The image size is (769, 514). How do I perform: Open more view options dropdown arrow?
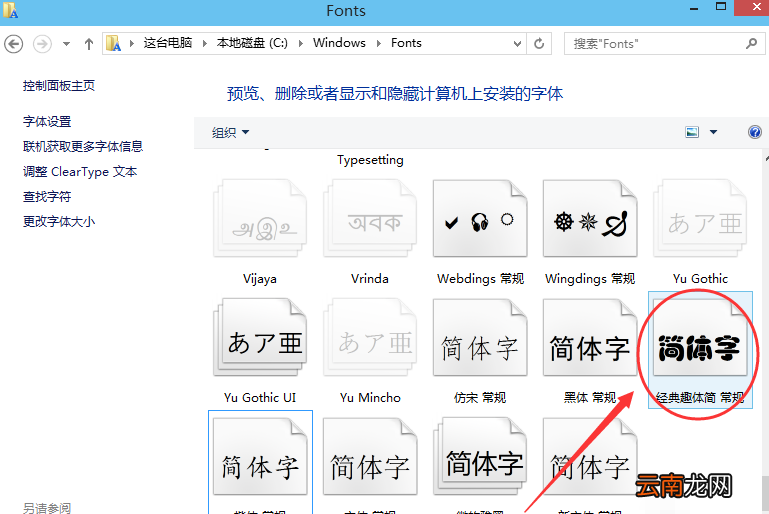[714, 132]
